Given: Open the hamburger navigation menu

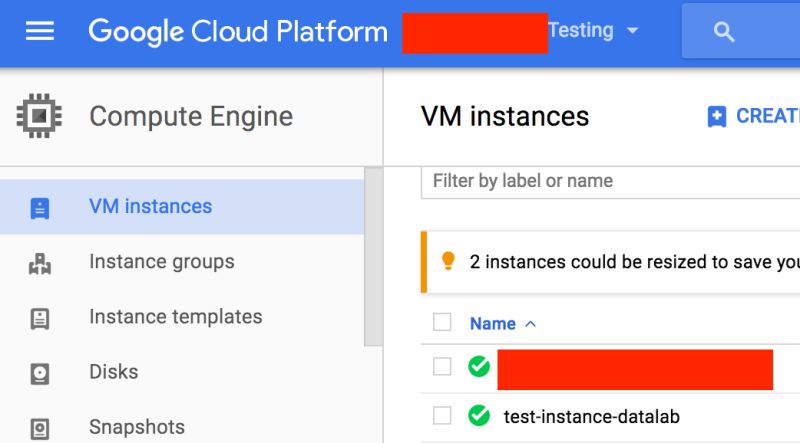Looking at the screenshot, I should click(x=40, y=31).
